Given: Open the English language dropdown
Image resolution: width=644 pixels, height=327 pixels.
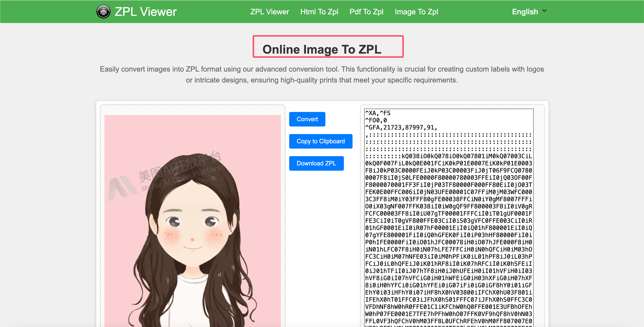Looking at the screenshot, I should pyautogui.click(x=529, y=12).
